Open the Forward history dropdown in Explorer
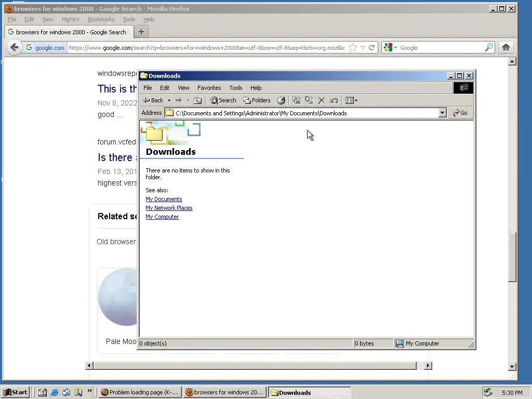 (x=188, y=100)
